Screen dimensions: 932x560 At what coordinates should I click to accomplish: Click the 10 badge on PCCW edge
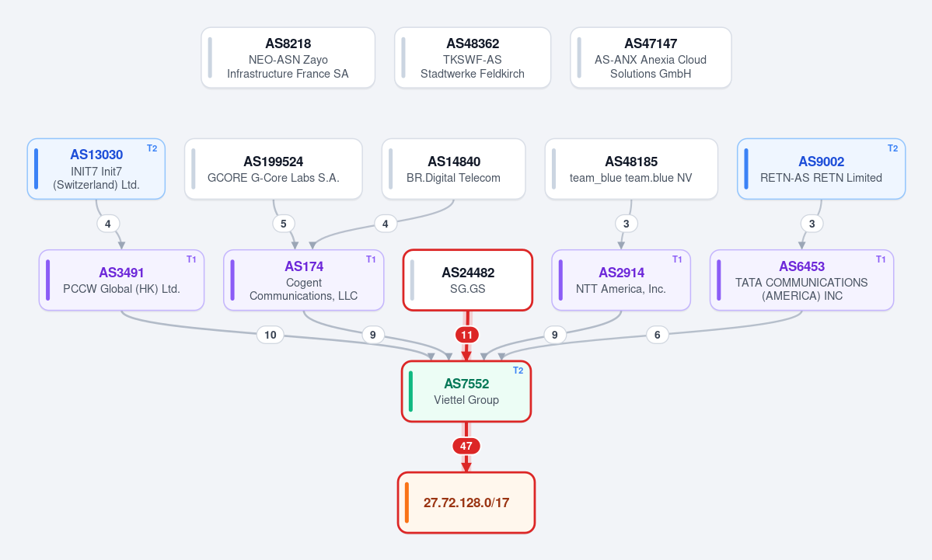tap(271, 335)
